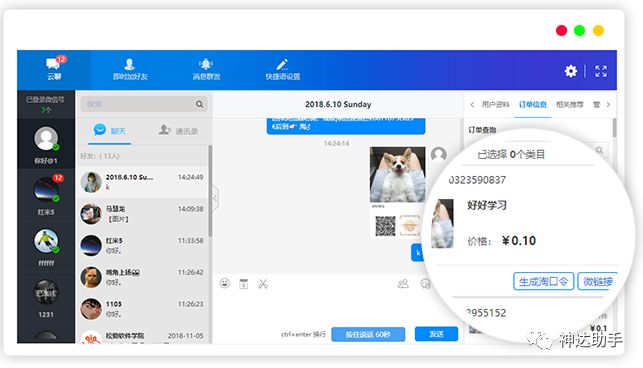Select WeChat account ffffff
The image size is (643, 368).
coord(46,246)
